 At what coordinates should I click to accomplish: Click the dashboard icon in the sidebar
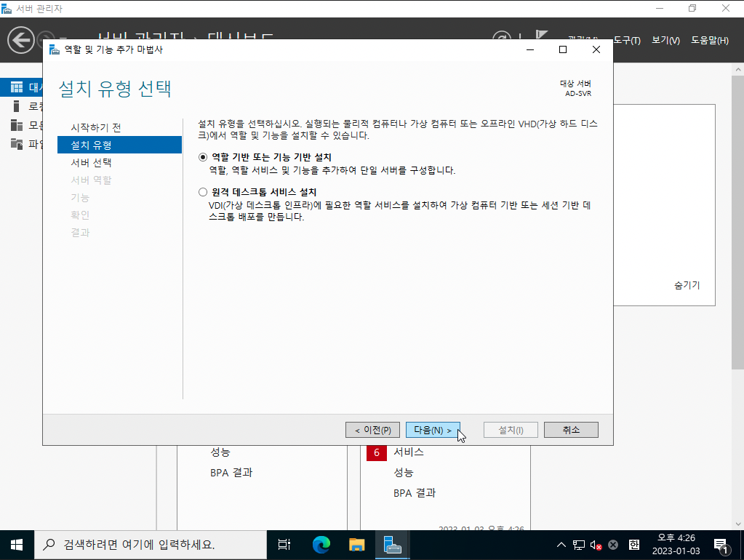tap(17, 87)
